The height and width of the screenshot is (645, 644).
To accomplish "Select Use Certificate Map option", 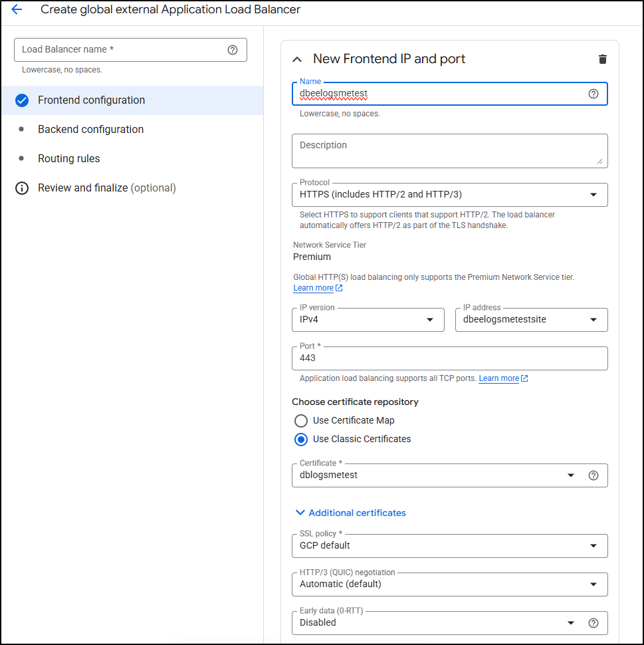I will 301,420.
